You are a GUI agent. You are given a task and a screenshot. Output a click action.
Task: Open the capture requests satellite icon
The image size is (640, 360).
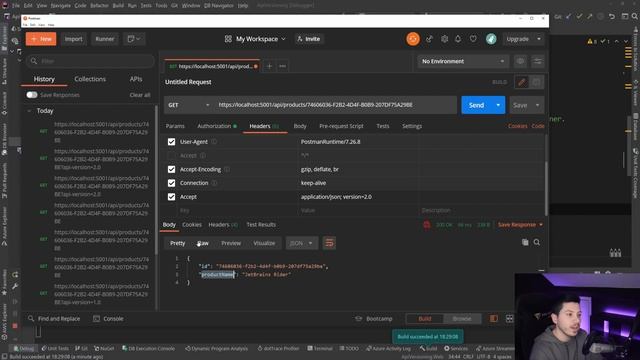(x=429, y=39)
